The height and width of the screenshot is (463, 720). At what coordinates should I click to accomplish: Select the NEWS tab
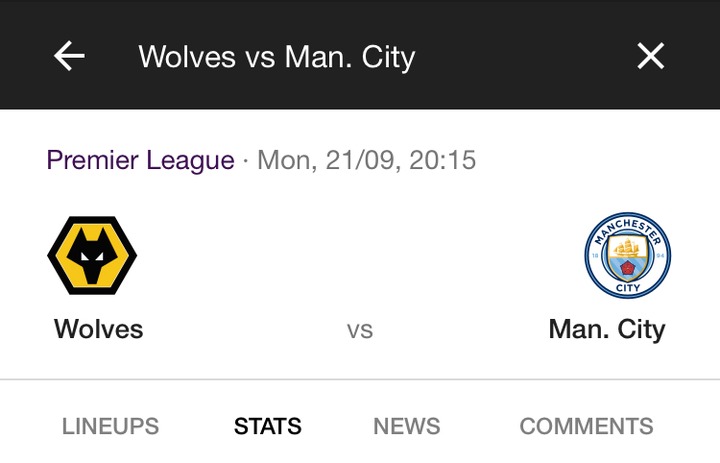click(x=406, y=426)
